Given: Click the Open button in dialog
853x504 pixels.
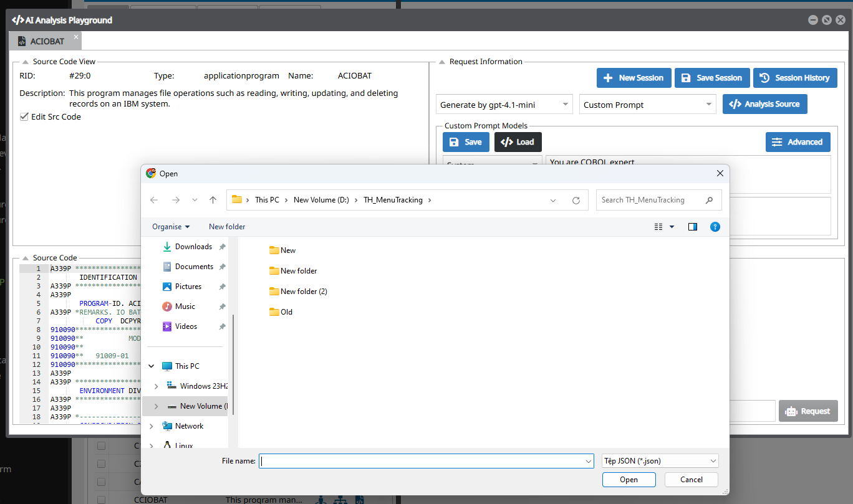Looking at the screenshot, I should [x=629, y=480].
